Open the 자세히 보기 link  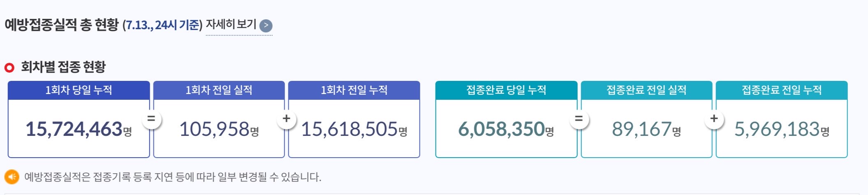coord(231,25)
